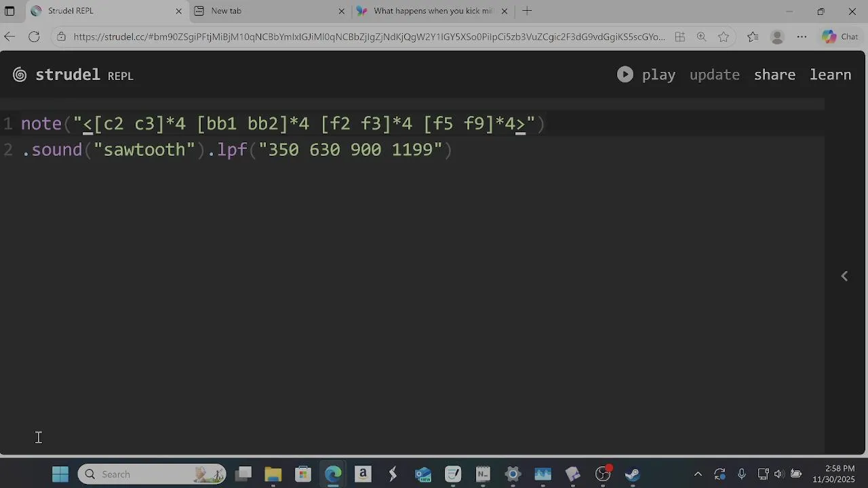Open the browser profile avatar
Screen dimensions: 868x488
(777, 37)
